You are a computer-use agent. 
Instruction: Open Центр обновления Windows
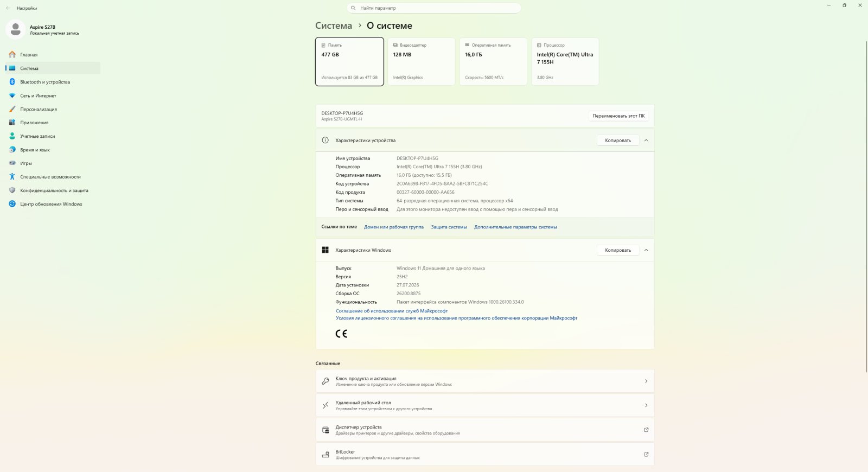(53, 204)
